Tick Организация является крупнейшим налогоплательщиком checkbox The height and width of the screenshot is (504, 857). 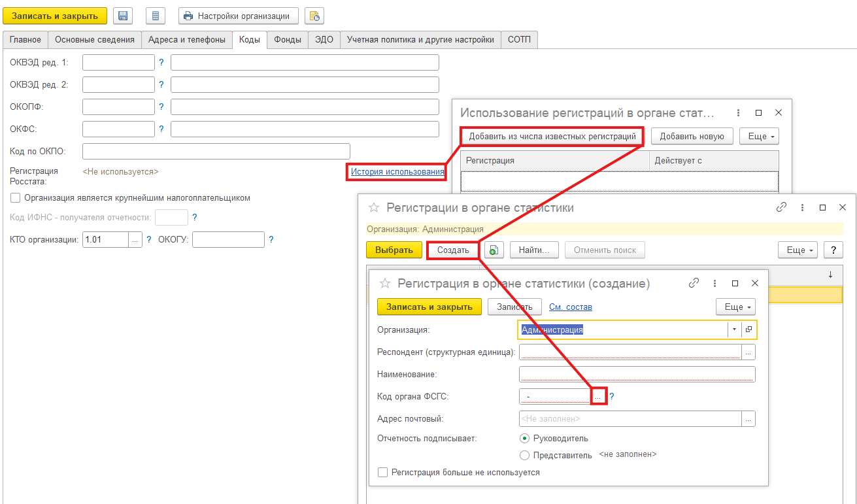click(16, 197)
